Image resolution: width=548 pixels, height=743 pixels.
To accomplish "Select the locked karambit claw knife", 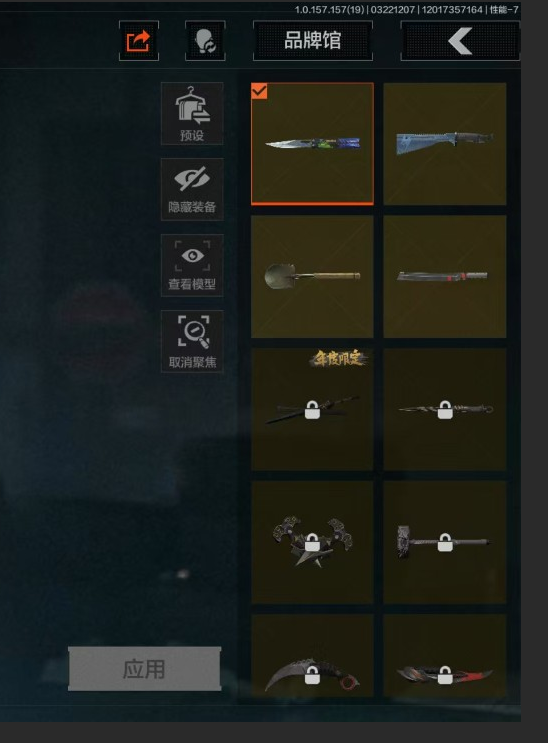I will pos(312,656).
